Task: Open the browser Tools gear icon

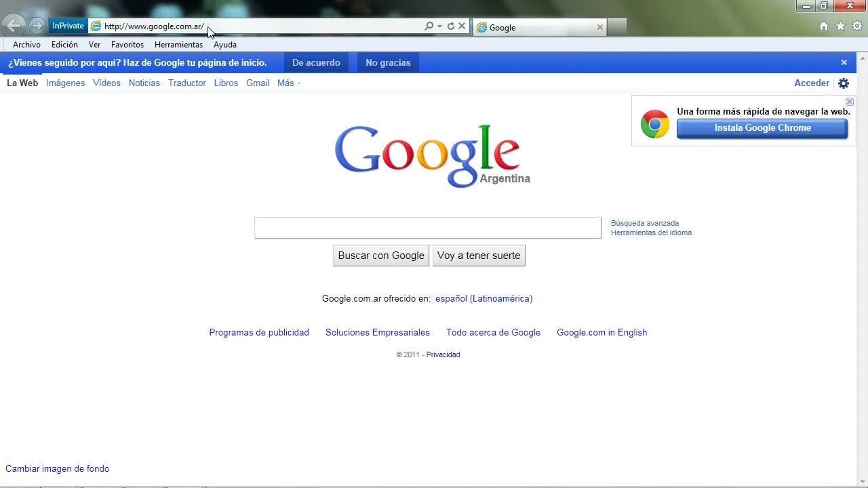Action: [x=857, y=26]
